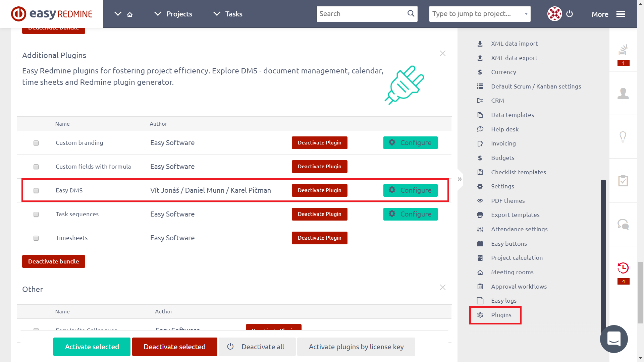This screenshot has width=644, height=362.
Task: Open CRM in sidebar
Action: coord(497,101)
